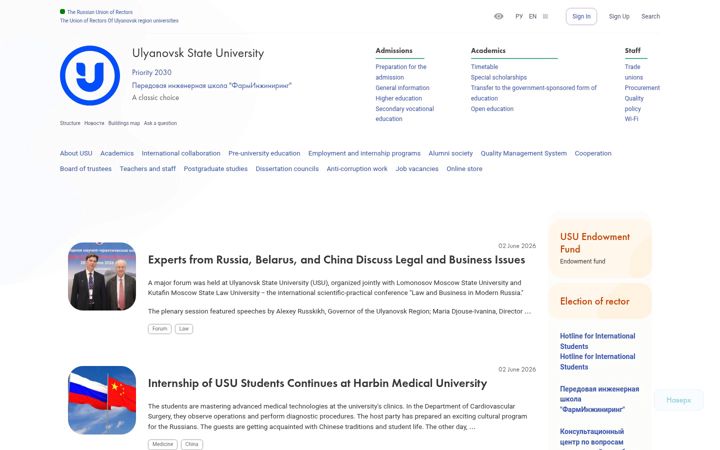The image size is (720, 450).
Task: Click the Medicine tag
Action: click(163, 444)
